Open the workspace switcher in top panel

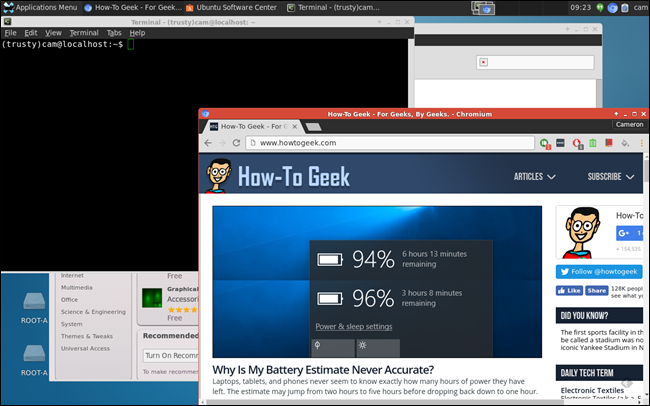tap(483, 7)
